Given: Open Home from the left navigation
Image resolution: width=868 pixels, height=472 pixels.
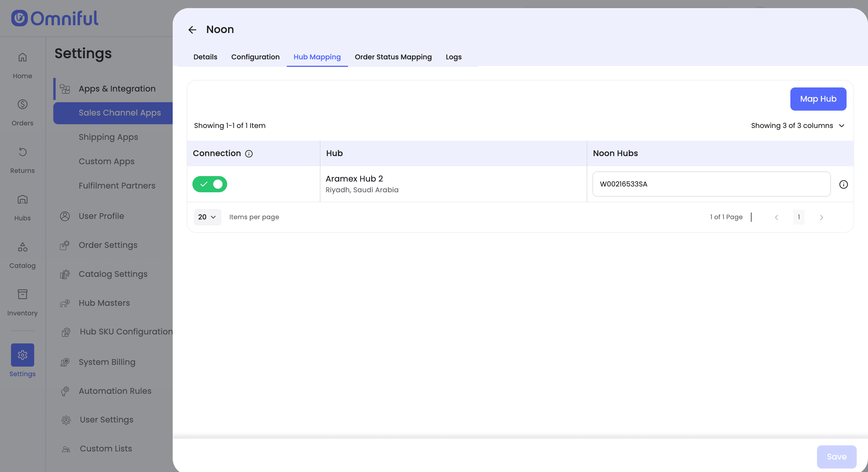Looking at the screenshot, I should [22, 66].
